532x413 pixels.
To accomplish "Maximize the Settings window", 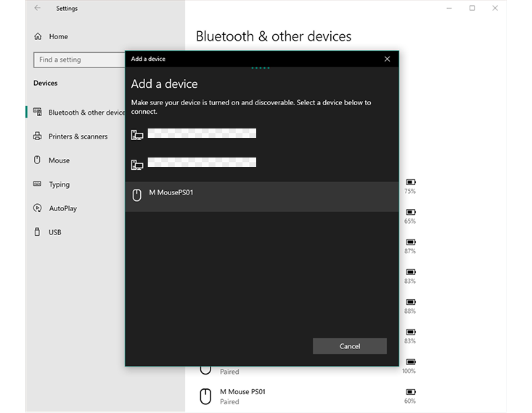I will (x=472, y=8).
